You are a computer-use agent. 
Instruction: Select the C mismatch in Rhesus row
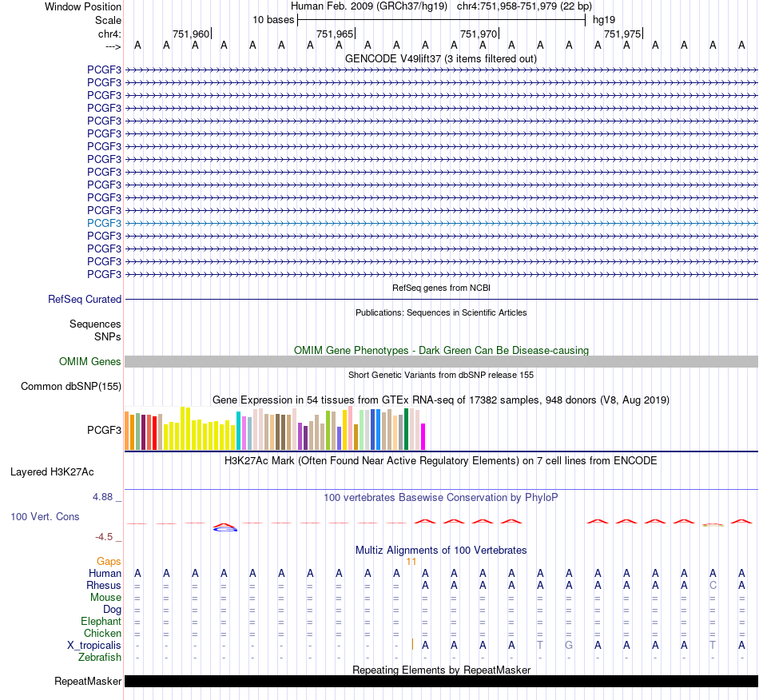pos(713,585)
